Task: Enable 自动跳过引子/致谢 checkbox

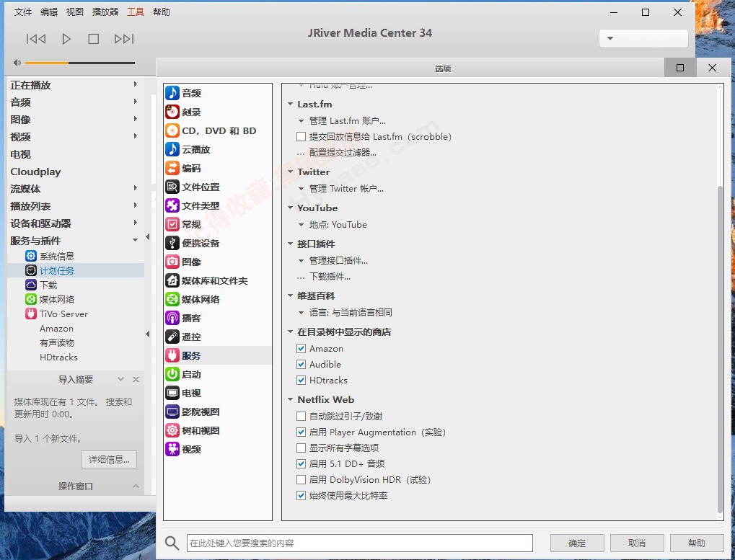Action: tap(301, 417)
